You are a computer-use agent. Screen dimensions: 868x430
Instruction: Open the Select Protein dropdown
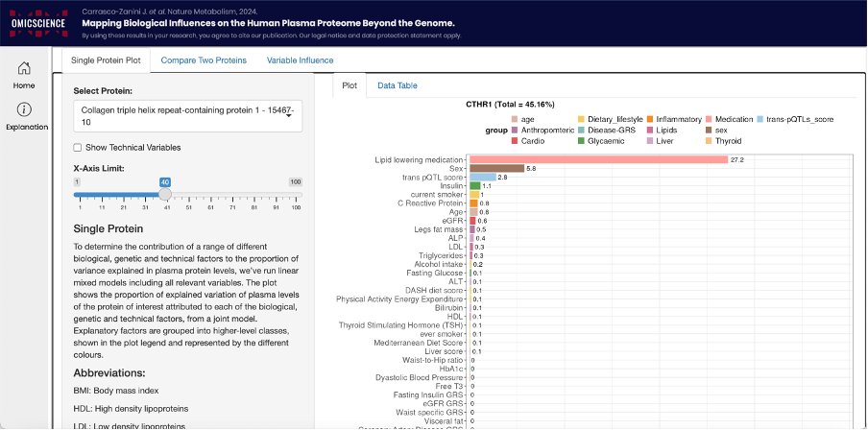click(187, 116)
